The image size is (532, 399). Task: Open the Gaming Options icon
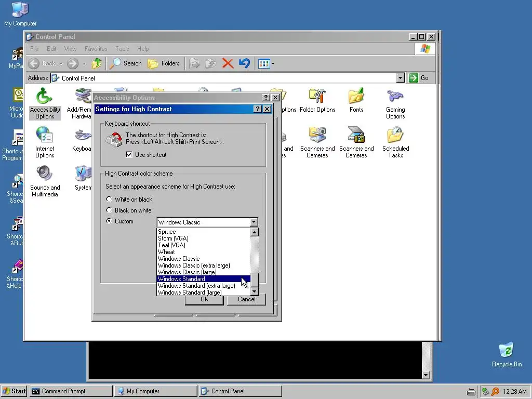click(395, 103)
